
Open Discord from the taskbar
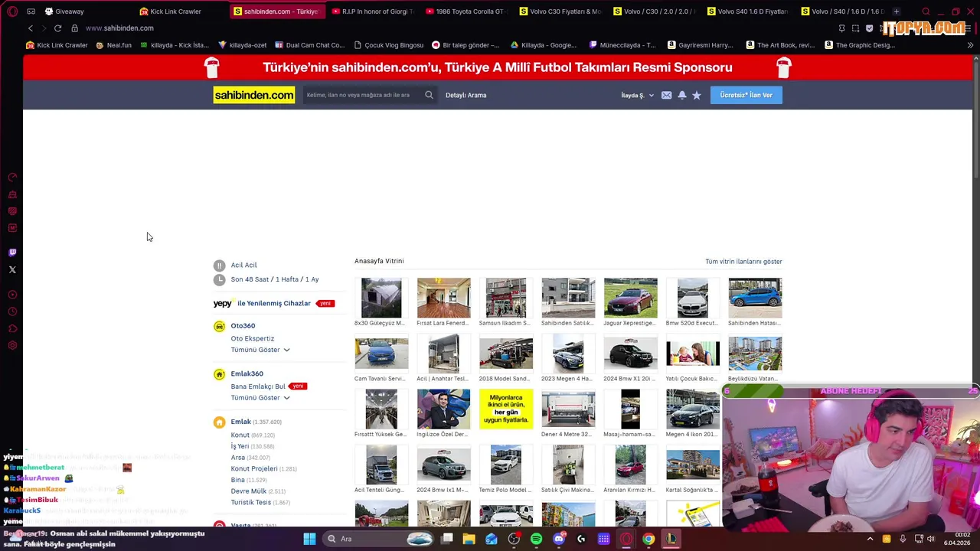(559, 539)
